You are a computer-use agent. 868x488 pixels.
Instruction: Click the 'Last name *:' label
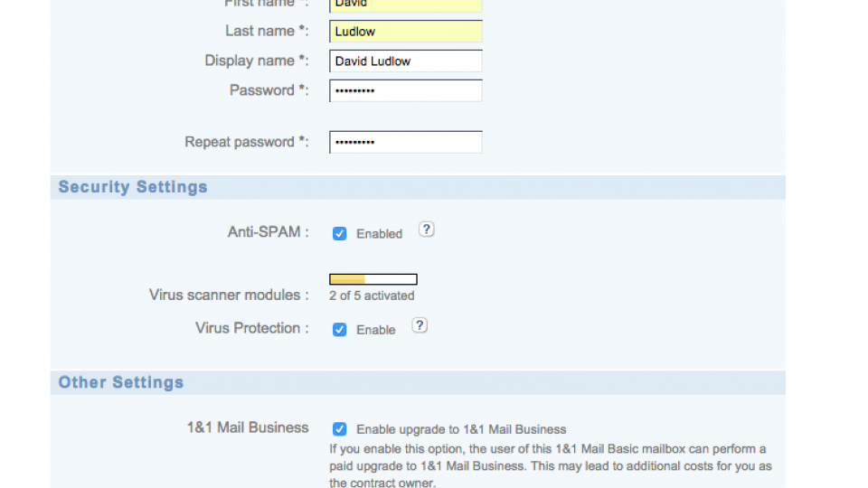[x=267, y=31]
